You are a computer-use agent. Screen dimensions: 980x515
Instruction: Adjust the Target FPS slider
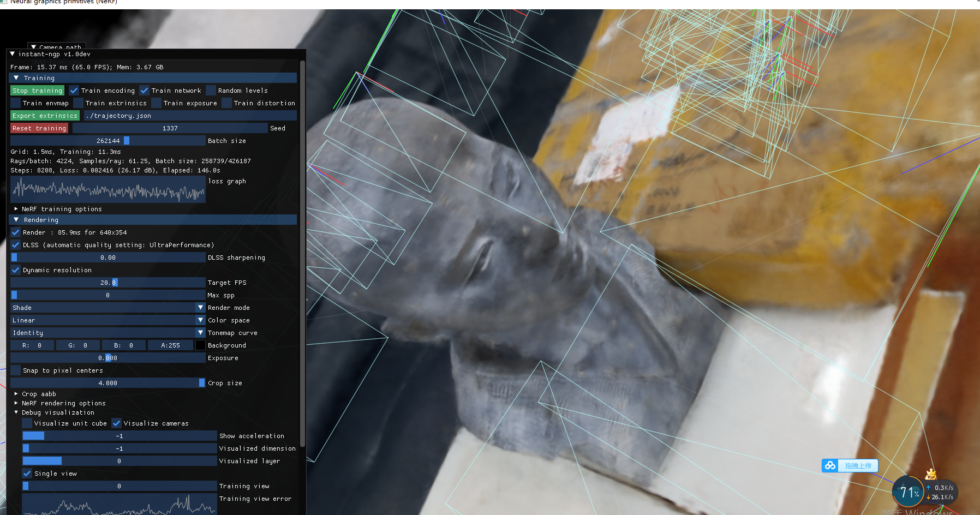(108, 282)
